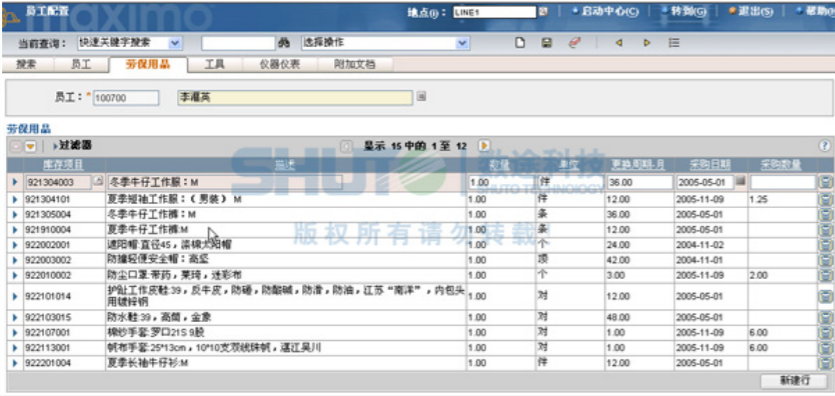Expand row details for 921910004

point(15,230)
